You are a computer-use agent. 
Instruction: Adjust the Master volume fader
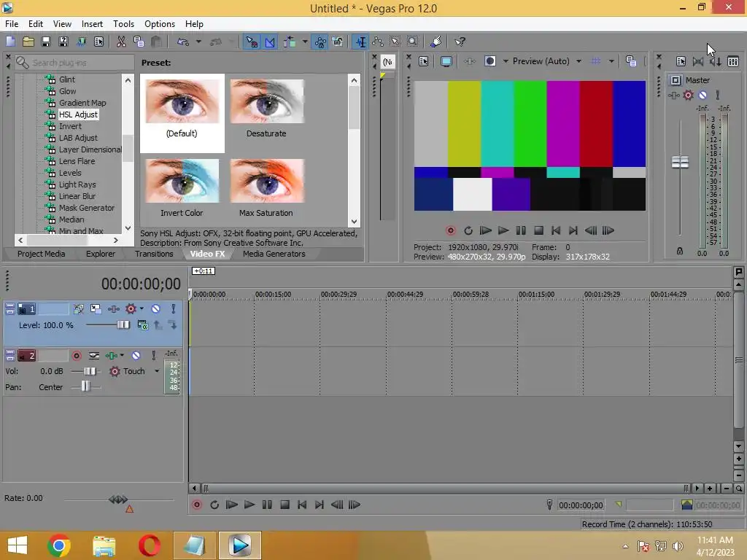pyautogui.click(x=680, y=162)
